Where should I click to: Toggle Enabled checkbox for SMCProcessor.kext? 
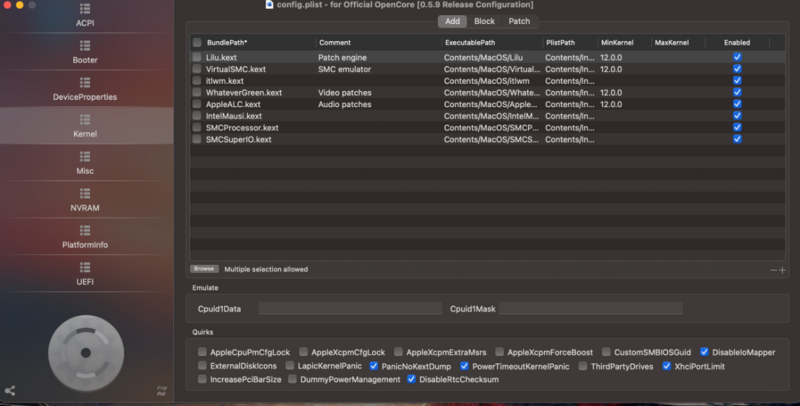point(737,128)
